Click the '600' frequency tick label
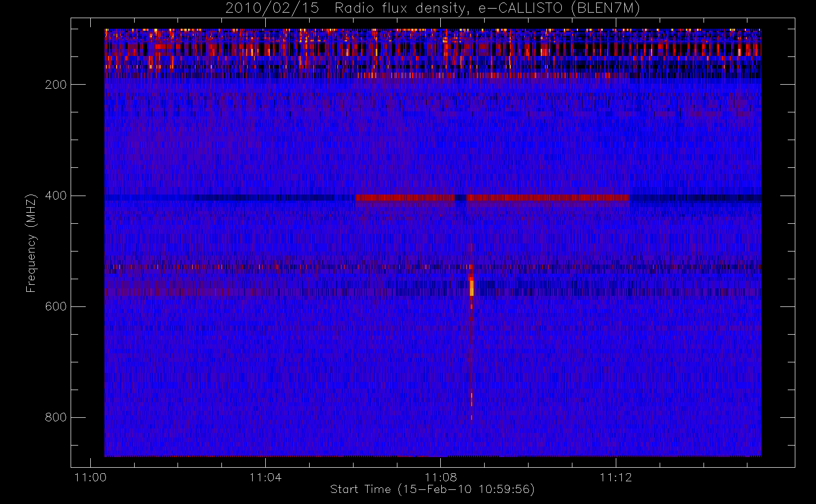This screenshot has width=816, height=504. 55,306
